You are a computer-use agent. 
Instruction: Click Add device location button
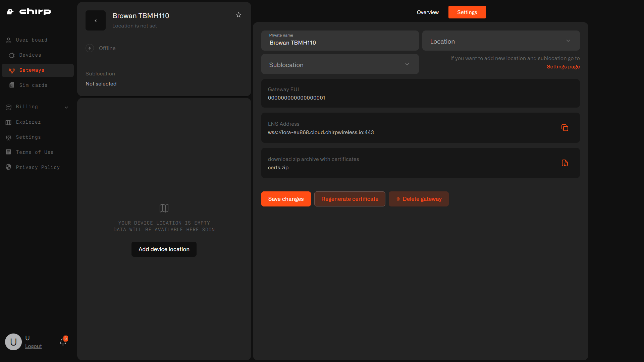click(164, 249)
